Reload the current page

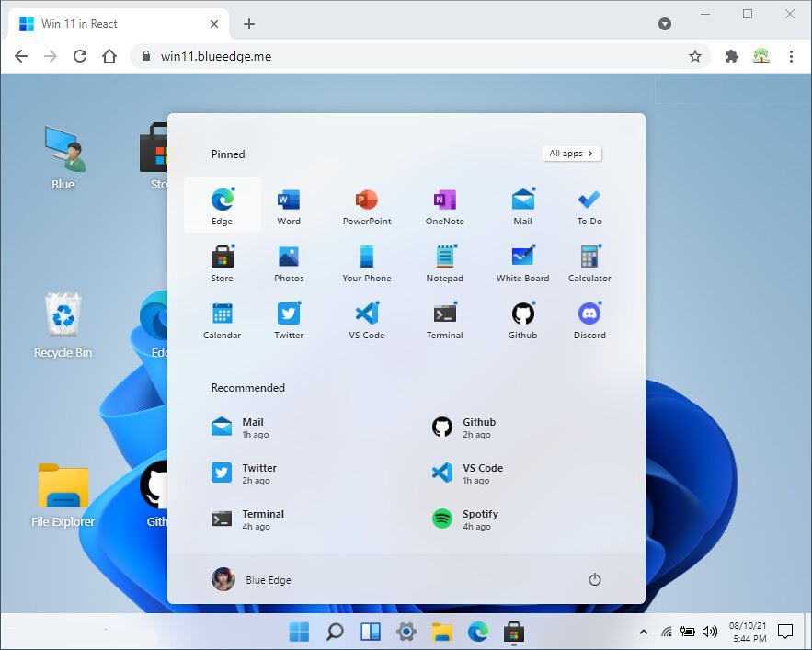point(80,56)
